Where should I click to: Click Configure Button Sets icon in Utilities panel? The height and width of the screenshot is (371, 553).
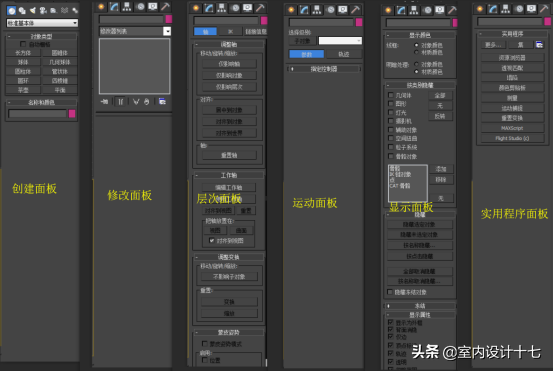pos(539,45)
